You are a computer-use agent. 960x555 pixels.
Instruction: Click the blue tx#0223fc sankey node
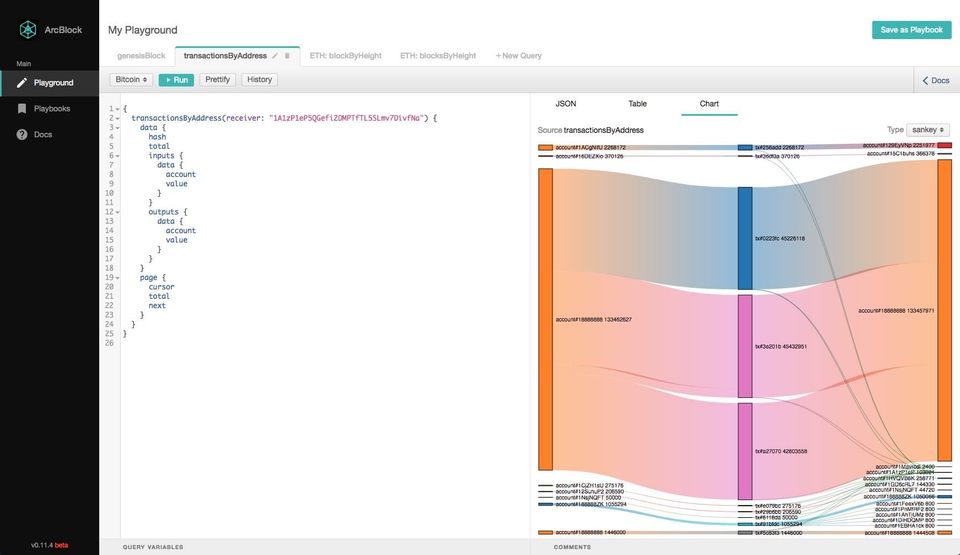(745, 238)
